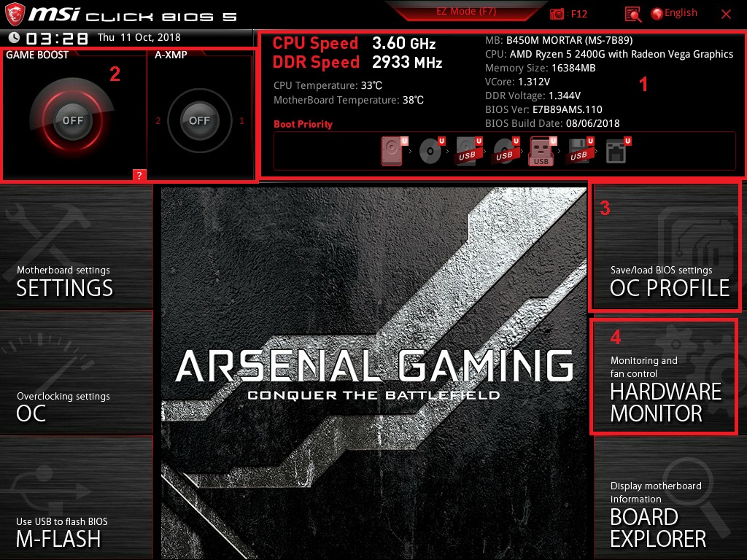Click the highlighted USB key boot icon
This screenshot has height=560, width=747.
click(542, 151)
